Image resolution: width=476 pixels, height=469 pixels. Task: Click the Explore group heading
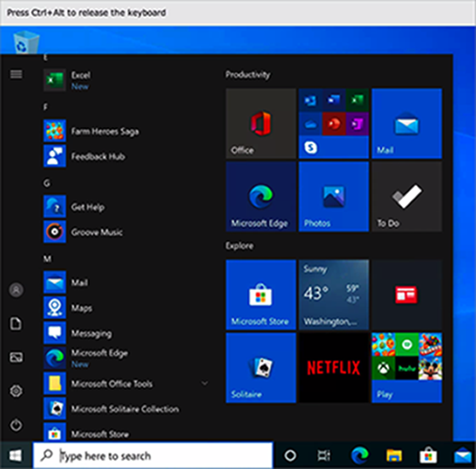click(x=240, y=246)
